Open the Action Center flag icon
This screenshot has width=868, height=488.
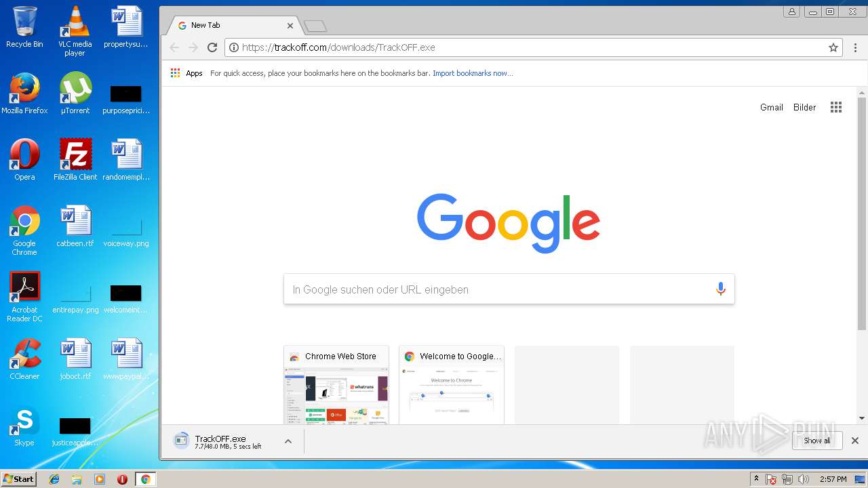coord(771,479)
